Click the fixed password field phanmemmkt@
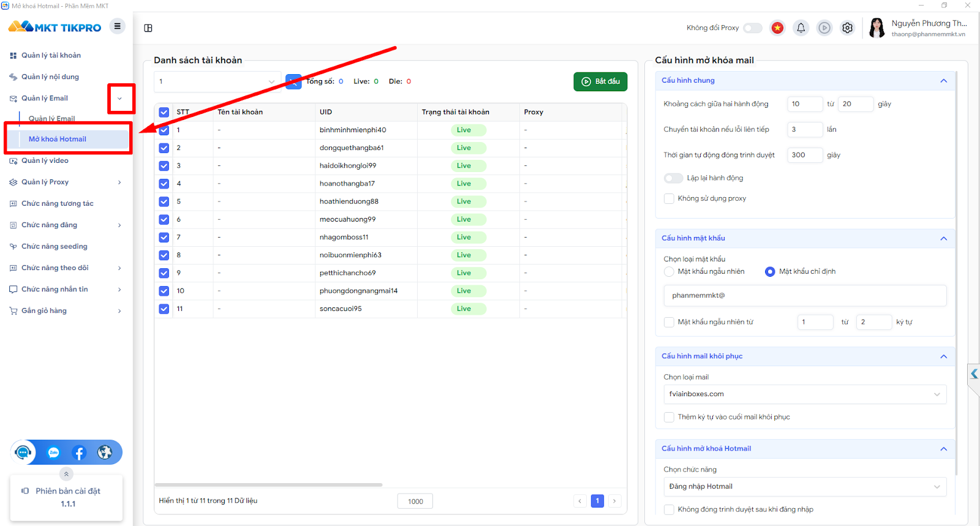Image resolution: width=980 pixels, height=526 pixels. [x=805, y=296]
